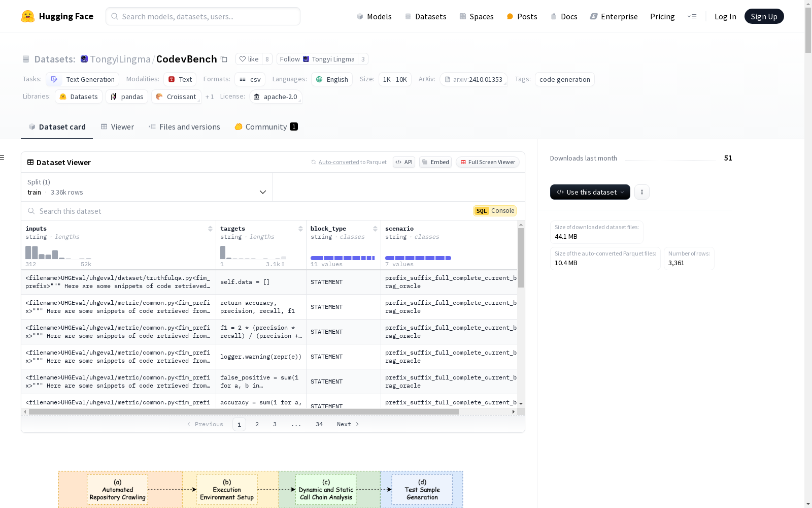Click the dataset table vertical scrollbar
The image size is (812, 508).
coord(521,258)
